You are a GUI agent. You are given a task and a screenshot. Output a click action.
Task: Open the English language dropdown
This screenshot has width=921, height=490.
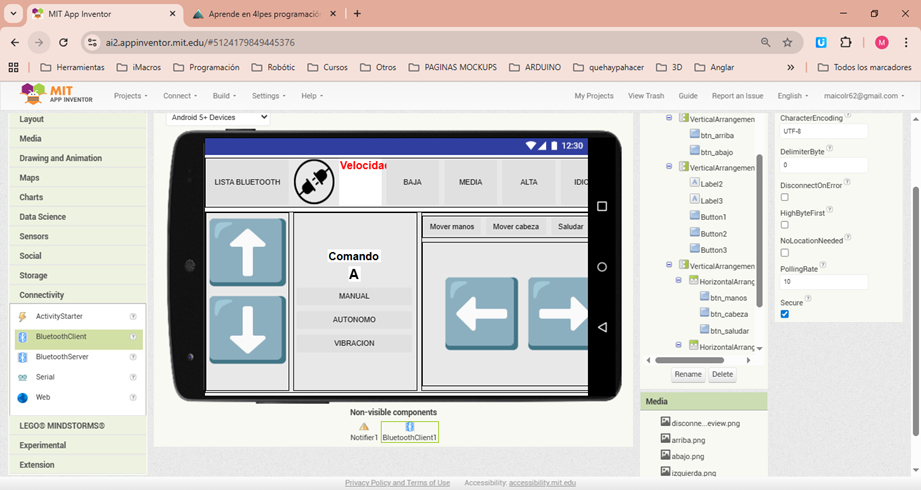pos(792,96)
